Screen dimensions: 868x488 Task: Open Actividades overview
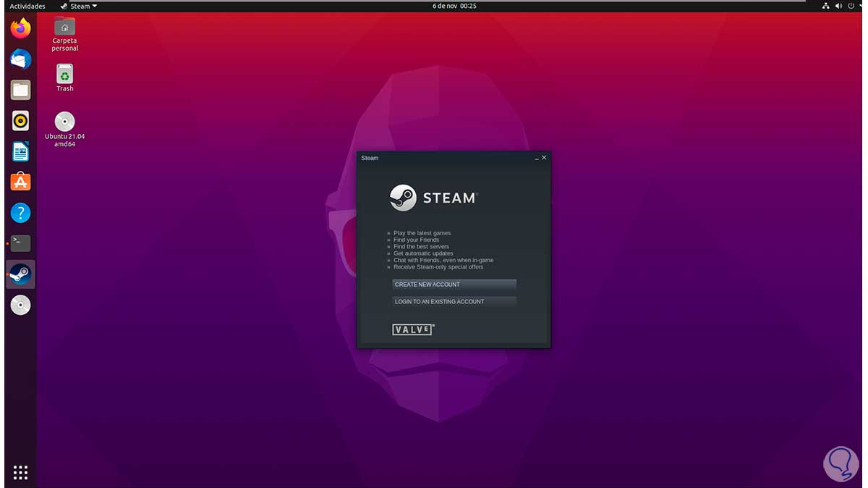point(27,6)
